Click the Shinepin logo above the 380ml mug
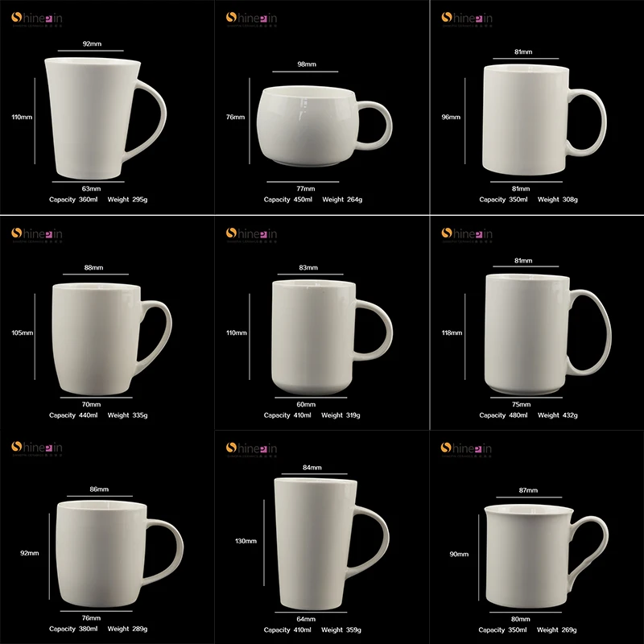644x644 pixels. point(36,448)
